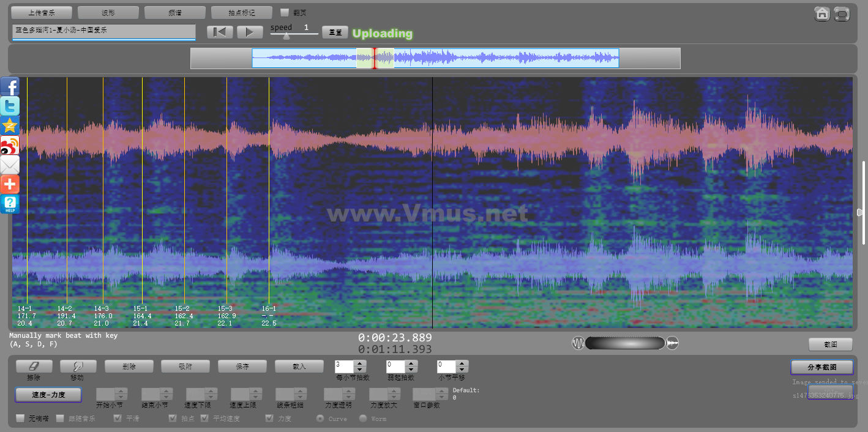Click red playhead in overview waveform
This screenshot has height=432, width=868.
point(375,59)
